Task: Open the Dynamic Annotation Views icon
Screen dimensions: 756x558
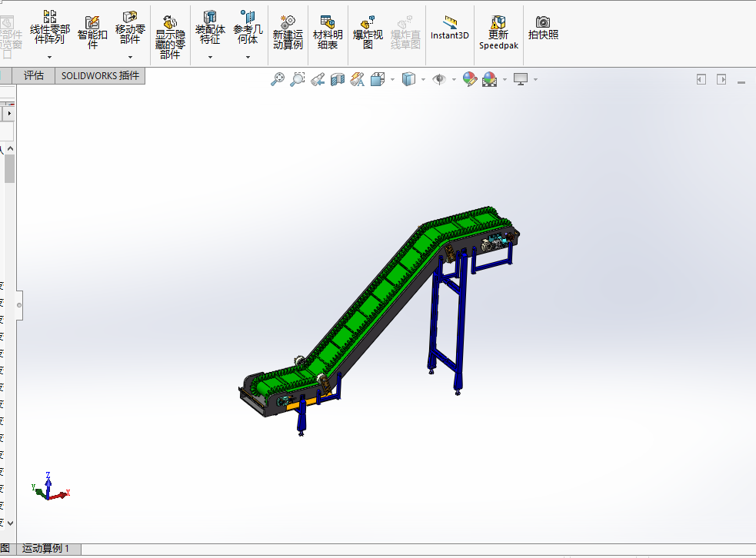Action: click(358, 79)
